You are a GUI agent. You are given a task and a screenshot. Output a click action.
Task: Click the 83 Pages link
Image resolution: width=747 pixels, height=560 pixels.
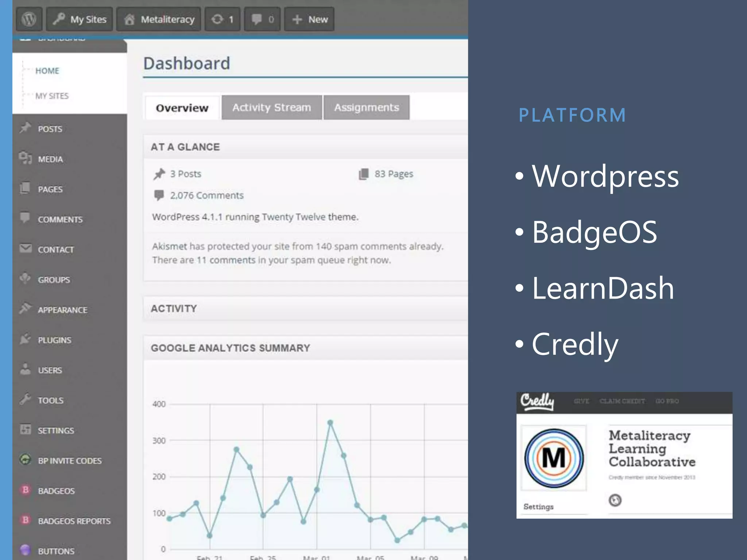coord(394,174)
